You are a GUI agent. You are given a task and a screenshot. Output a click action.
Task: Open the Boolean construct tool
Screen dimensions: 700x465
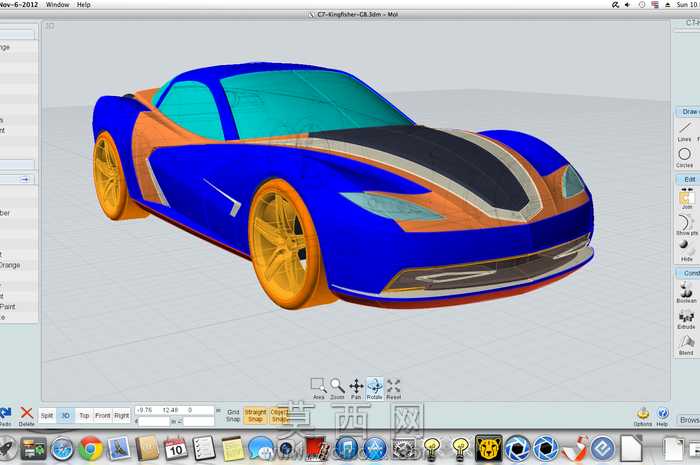[687, 292]
